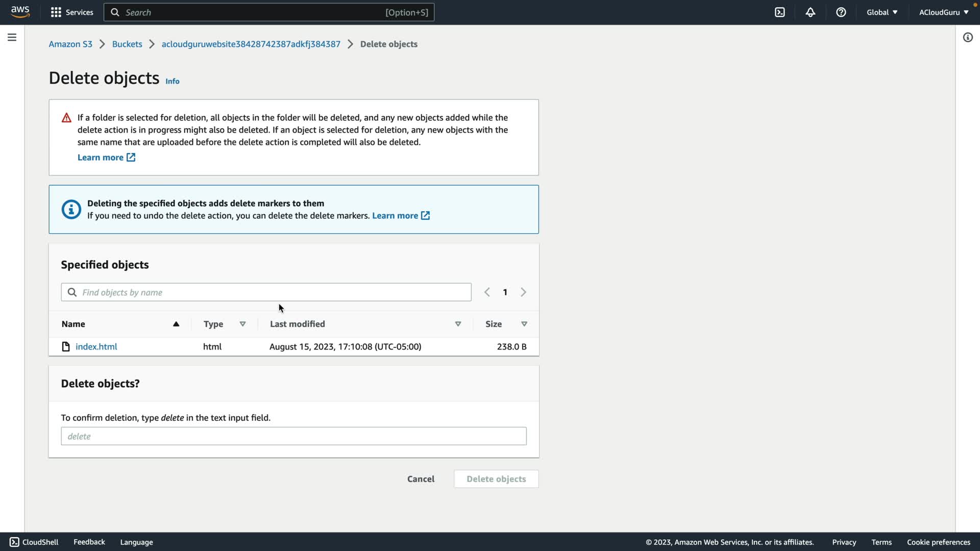Open Amazon S3 breadcrumb link
The image size is (980, 551).
(x=70, y=44)
